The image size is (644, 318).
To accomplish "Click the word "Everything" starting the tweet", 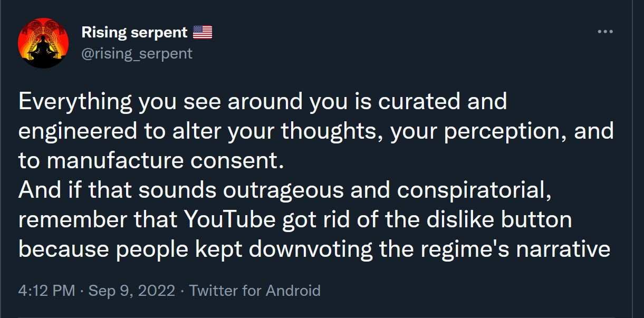I will coord(75,101).
